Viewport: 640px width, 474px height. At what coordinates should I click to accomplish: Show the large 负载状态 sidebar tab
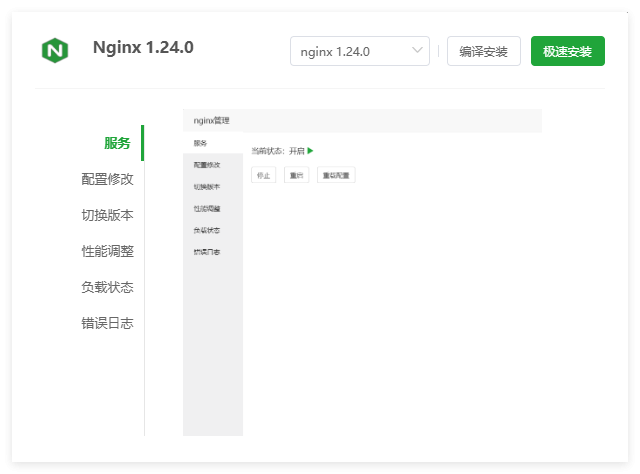pyautogui.click(x=107, y=287)
